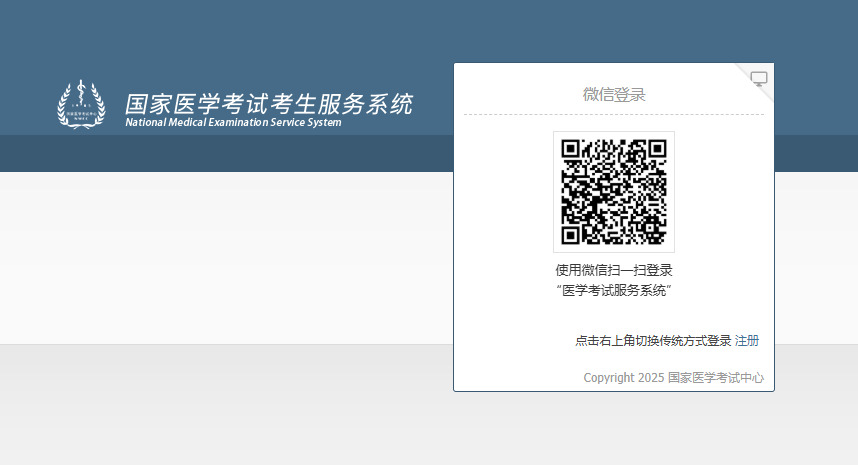Click the National Medical Examination Service System subtitle

(234, 123)
